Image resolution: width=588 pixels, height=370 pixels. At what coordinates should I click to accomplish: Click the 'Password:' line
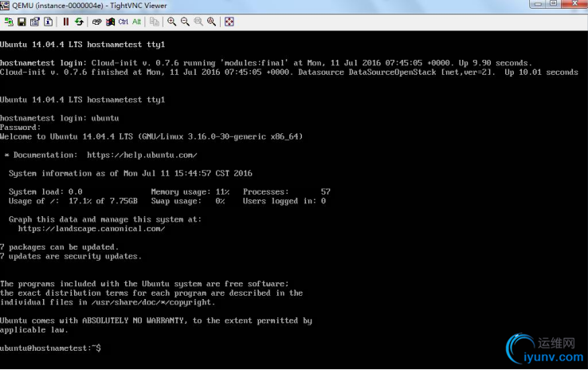[x=20, y=128]
